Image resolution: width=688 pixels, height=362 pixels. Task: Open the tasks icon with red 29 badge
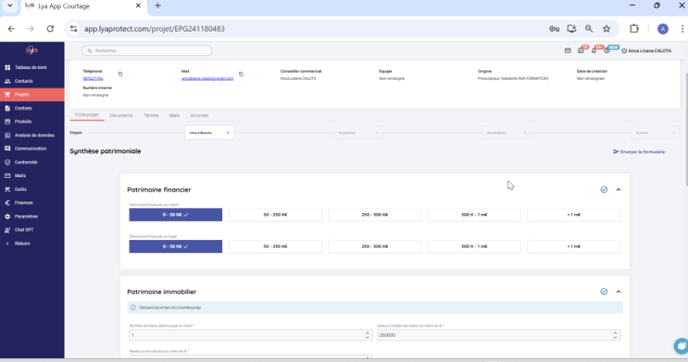581,51
